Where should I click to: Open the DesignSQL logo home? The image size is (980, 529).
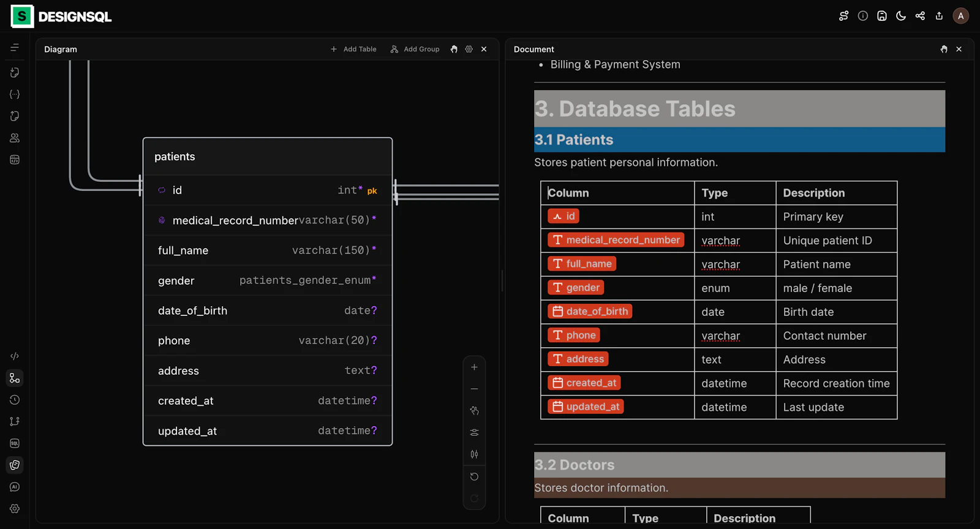click(x=61, y=17)
